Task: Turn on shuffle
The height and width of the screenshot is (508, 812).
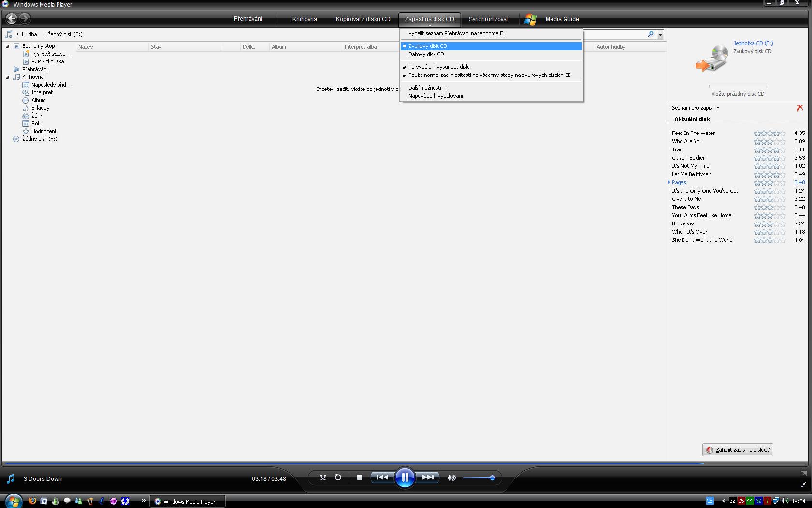Action: click(x=323, y=478)
